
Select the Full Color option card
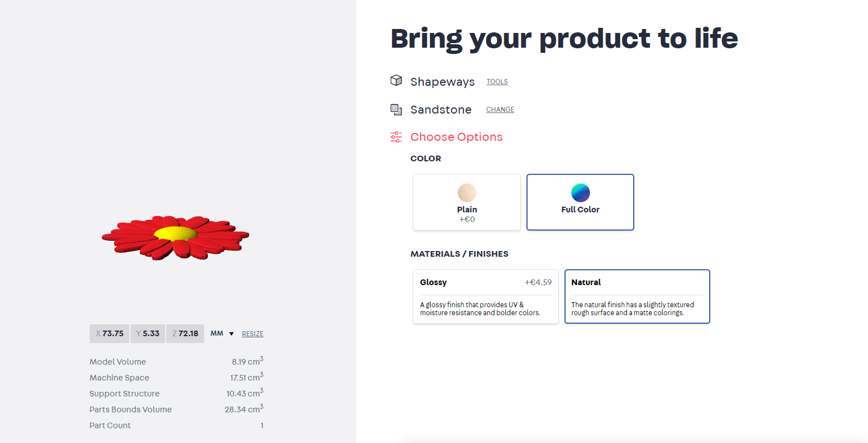[580, 202]
